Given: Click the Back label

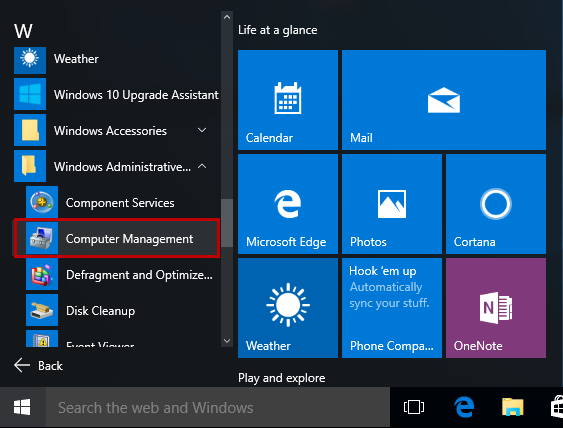Looking at the screenshot, I should tap(50, 366).
